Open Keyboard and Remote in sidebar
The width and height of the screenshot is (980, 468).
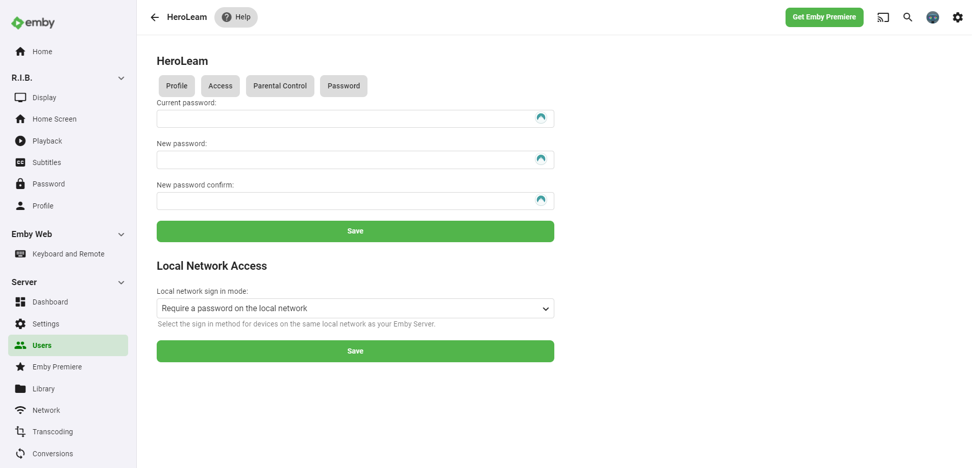pyautogui.click(x=68, y=254)
